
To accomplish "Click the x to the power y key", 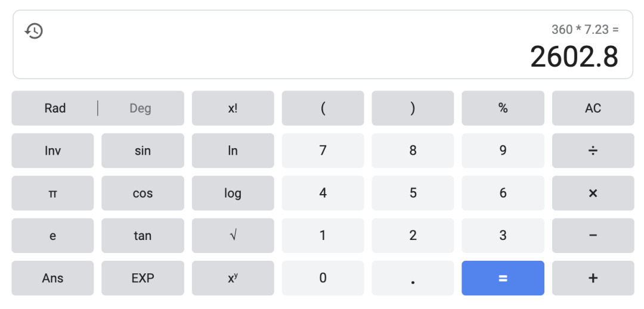I will coord(233,278).
